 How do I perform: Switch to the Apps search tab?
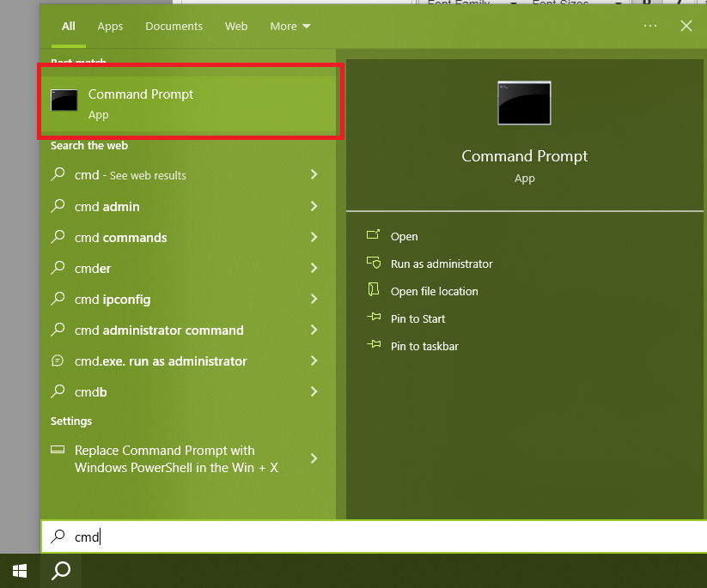point(110,26)
